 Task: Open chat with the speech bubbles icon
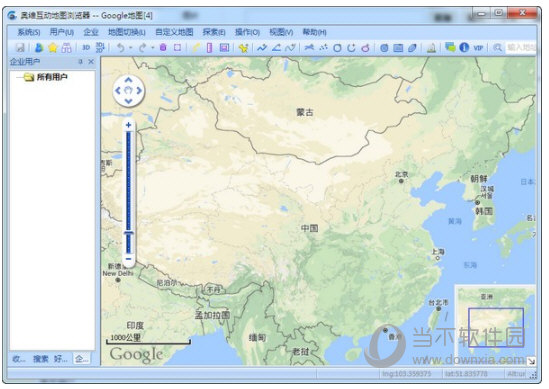[x=450, y=47]
